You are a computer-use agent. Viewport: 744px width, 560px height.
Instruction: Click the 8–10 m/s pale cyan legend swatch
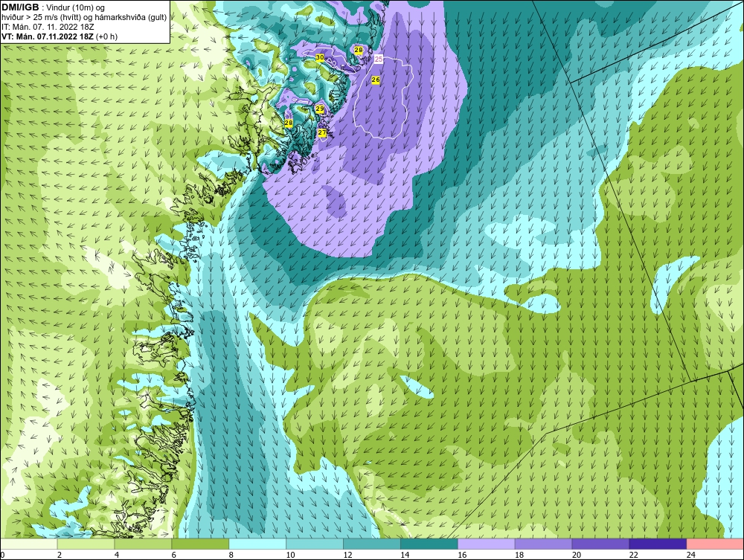click(257, 544)
